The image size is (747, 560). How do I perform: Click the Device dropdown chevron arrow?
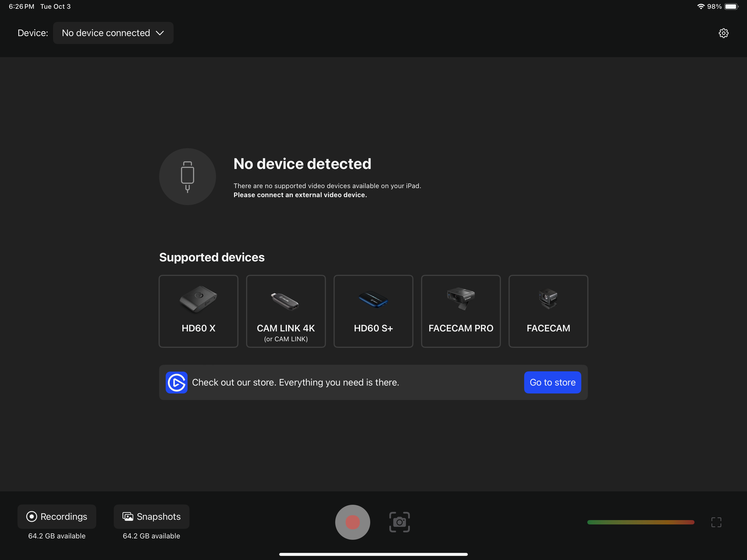click(160, 33)
